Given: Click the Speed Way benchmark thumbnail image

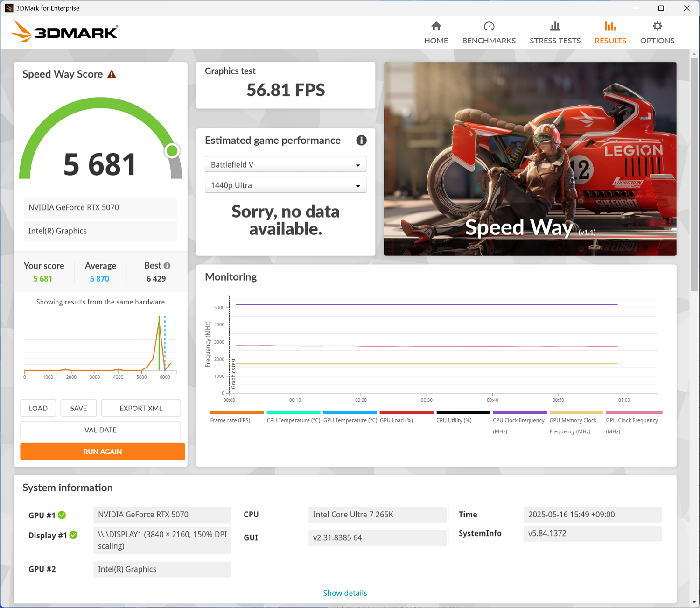Looking at the screenshot, I should point(530,159).
